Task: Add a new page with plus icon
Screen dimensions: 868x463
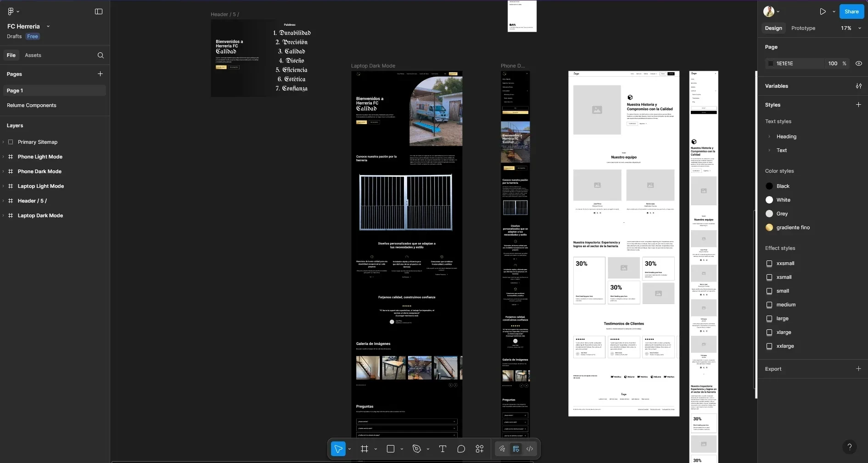Action: click(100, 74)
